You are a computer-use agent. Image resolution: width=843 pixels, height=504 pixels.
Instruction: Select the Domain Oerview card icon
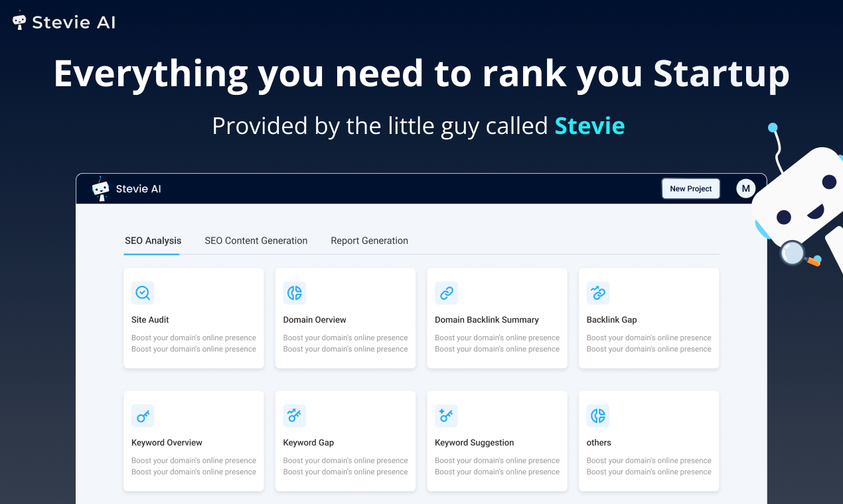coord(294,292)
